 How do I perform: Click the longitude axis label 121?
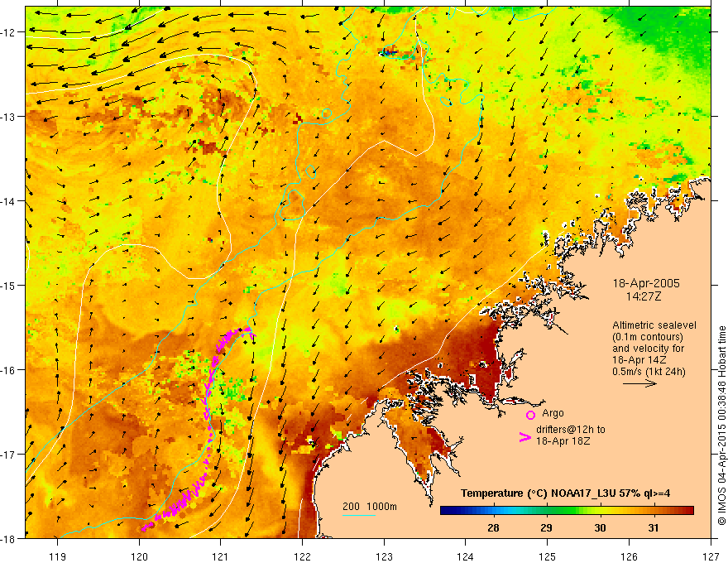[x=221, y=556]
